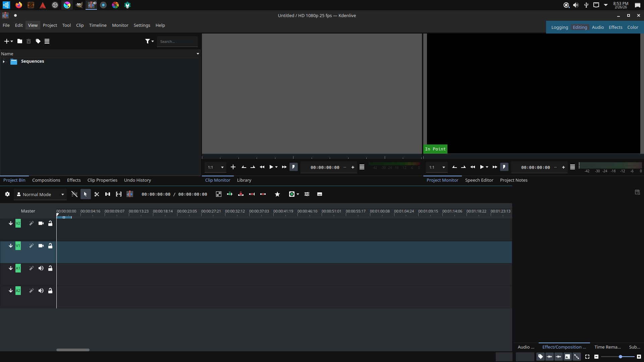The image size is (644, 362).
Task: Open Clip Monitor options hamburger menu
Action: point(362,167)
